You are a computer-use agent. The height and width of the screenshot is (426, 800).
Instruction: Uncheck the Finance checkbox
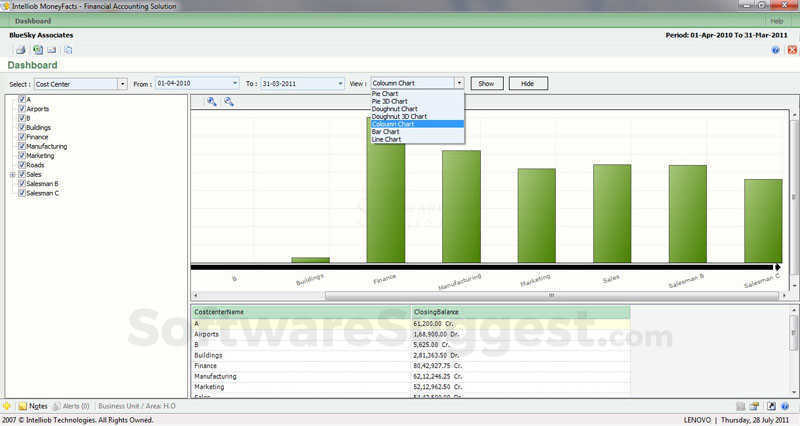coord(22,137)
